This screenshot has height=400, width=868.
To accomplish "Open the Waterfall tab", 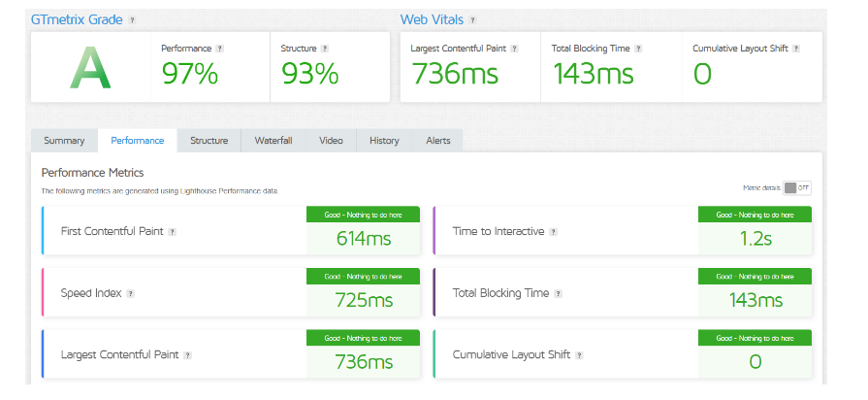I will (273, 141).
